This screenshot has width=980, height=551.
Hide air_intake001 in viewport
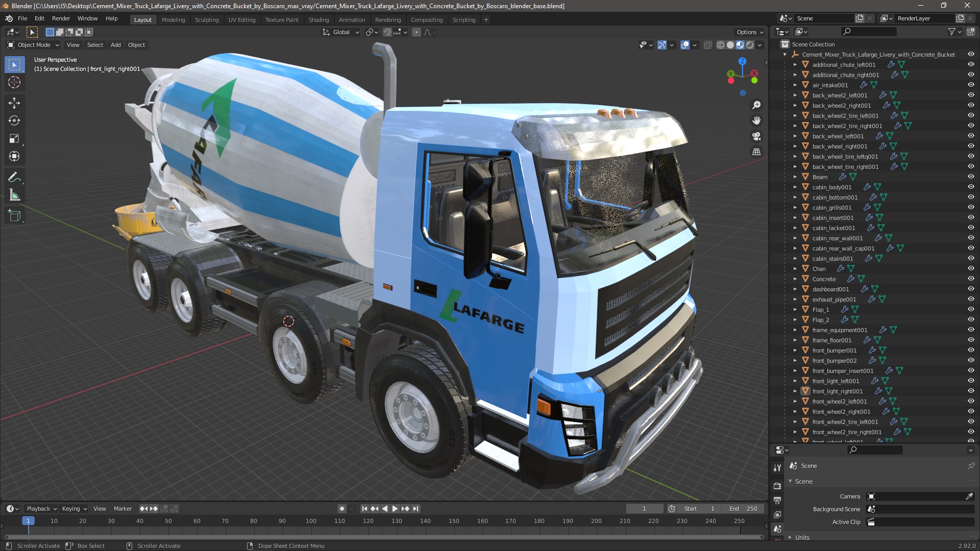pos(971,85)
